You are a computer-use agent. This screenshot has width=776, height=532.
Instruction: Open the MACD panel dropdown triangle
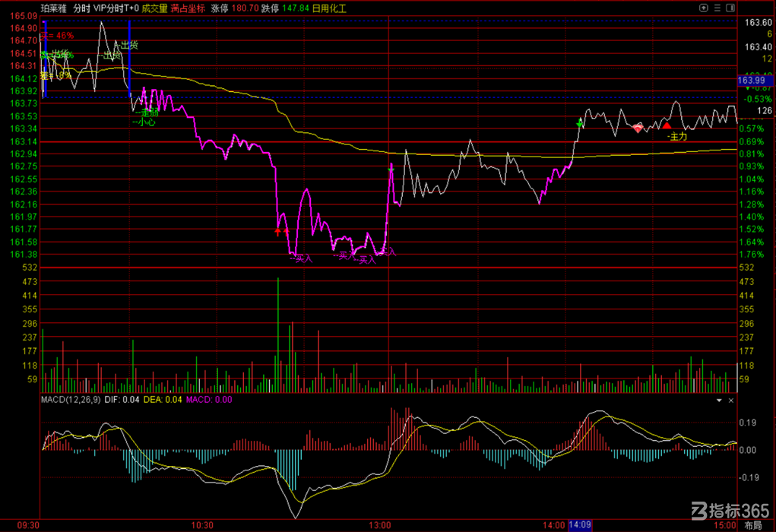(719, 400)
